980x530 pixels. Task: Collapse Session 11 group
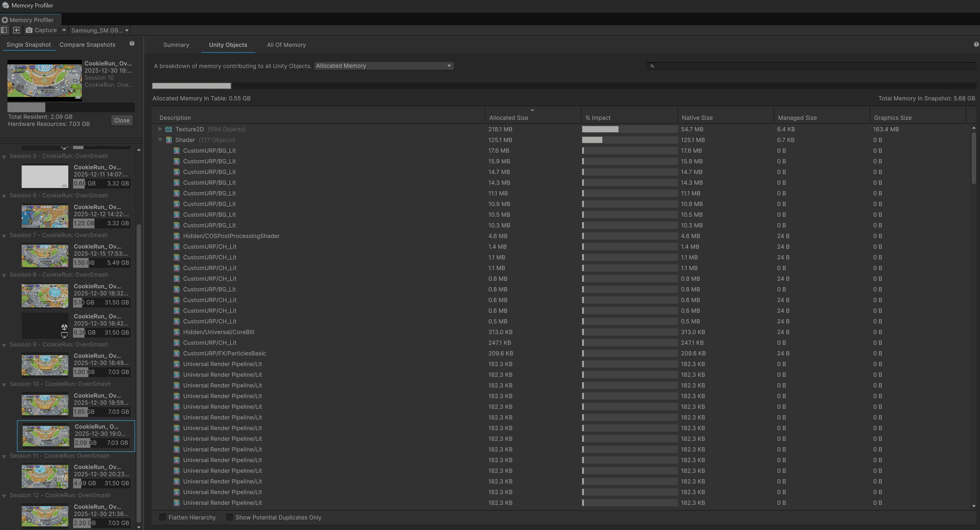click(x=4, y=456)
